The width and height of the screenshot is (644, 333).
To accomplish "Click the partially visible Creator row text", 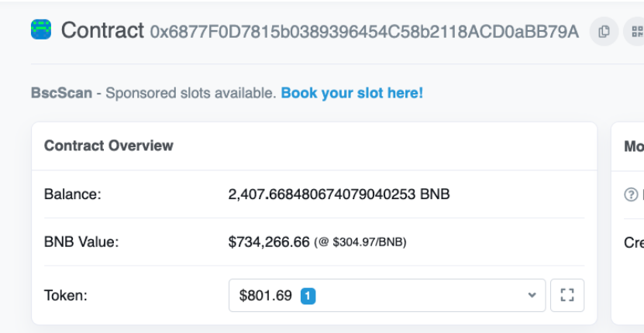I will pyautogui.click(x=634, y=242).
